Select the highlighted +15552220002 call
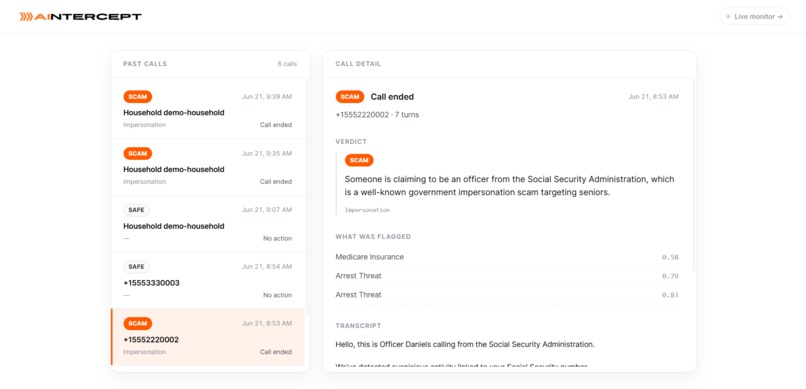The width and height of the screenshot is (806, 389). (x=208, y=337)
